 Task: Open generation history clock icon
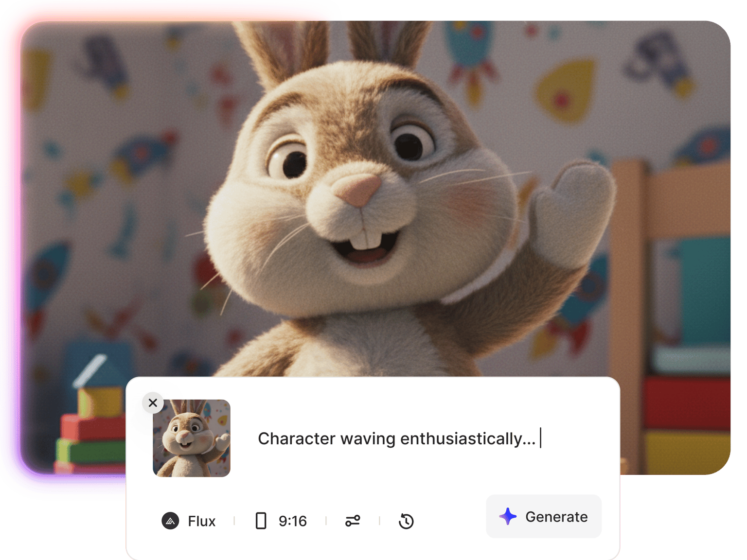click(x=406, y=521)
